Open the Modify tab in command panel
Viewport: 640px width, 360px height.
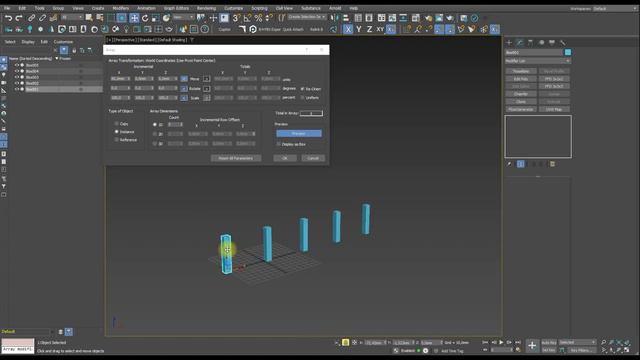tap(520, 42)
